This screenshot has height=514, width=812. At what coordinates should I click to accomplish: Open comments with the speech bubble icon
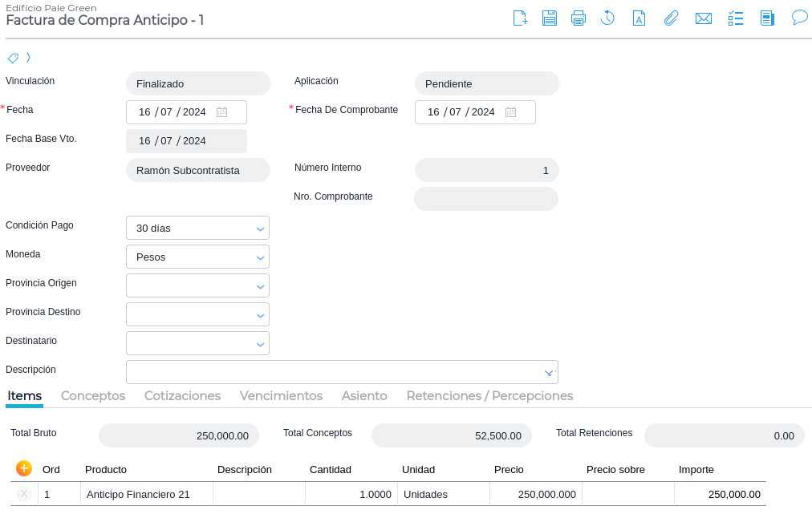pyautogui.click(x=799, y=18)
